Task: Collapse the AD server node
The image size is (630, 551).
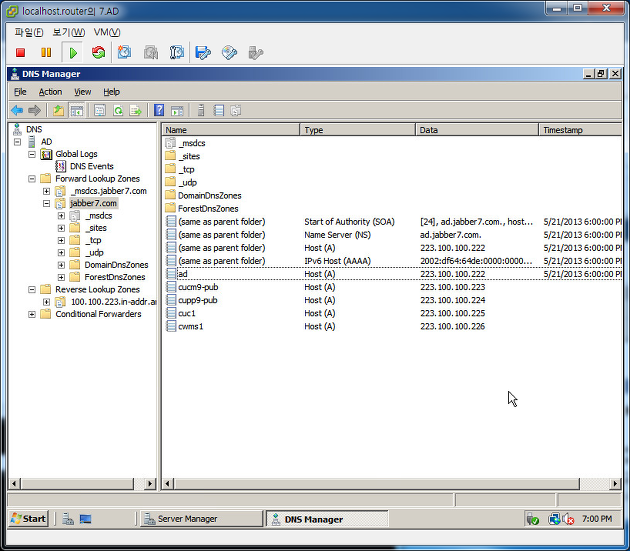Action: pos(17,142)
